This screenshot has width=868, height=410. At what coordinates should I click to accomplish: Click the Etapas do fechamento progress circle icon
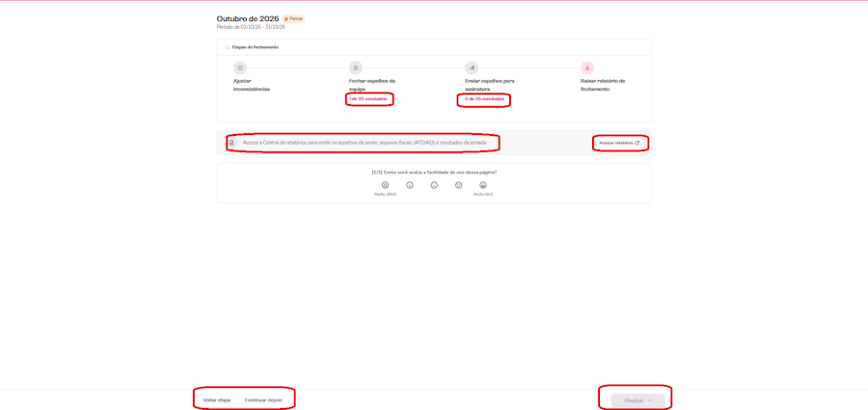227,47
